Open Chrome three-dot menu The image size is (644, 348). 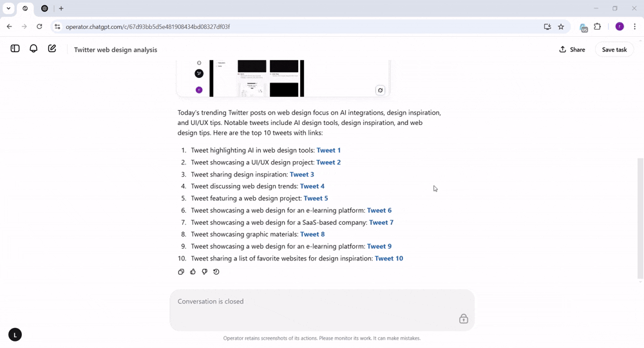[634, 26]
